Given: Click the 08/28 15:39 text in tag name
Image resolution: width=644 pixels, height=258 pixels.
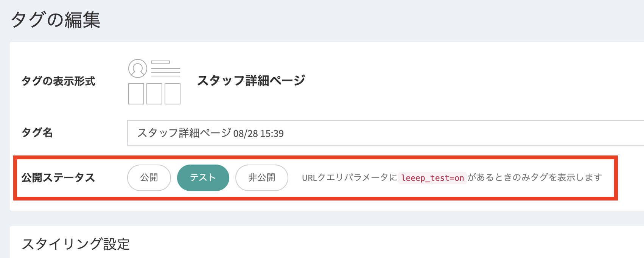Looking at the screenshot, I should 258,134.
